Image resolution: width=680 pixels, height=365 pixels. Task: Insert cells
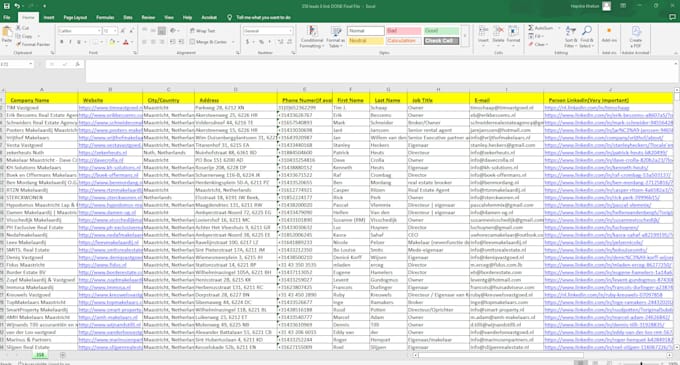pos(483,36)
